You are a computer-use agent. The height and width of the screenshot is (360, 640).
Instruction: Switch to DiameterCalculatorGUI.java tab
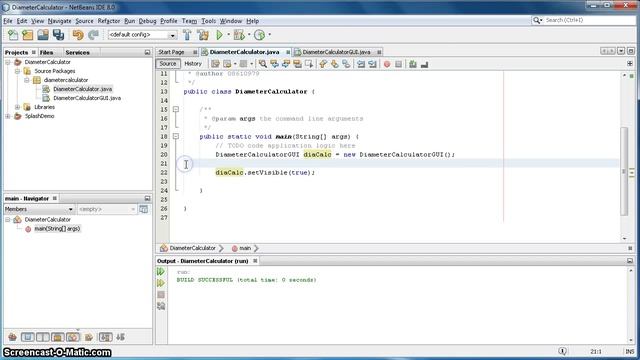(x=336, y=52)
